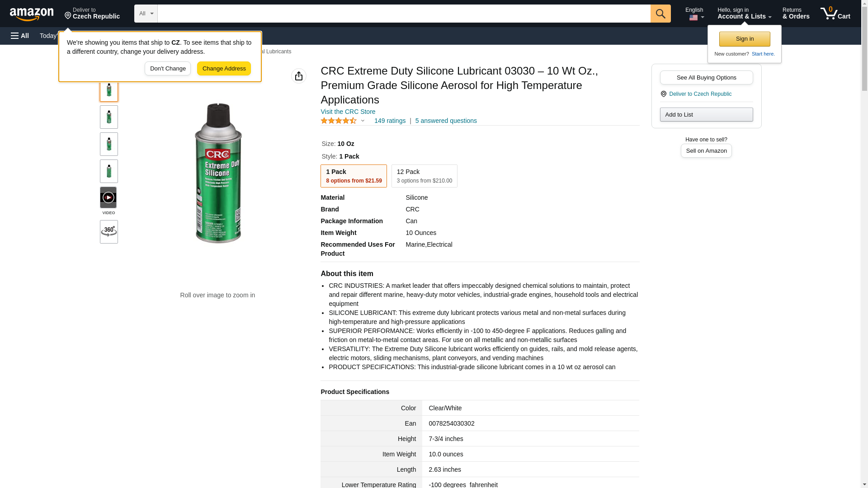
Task: Open the shopping cart
Action: 835,14
